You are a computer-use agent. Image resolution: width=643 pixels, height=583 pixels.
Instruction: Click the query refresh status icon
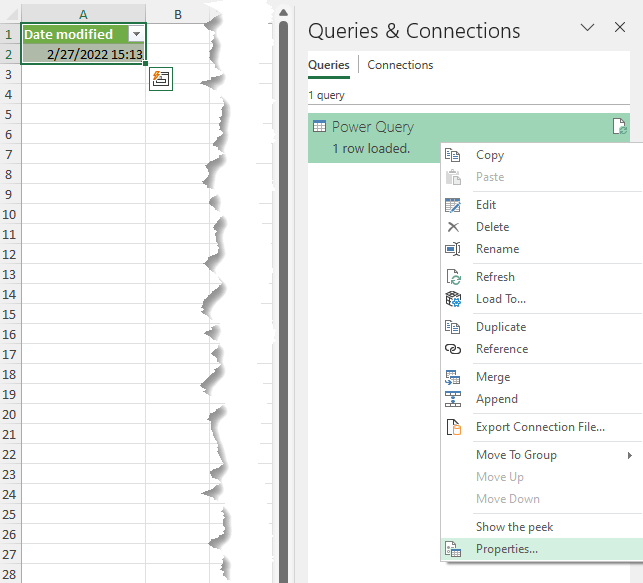[x=619, y=127]
